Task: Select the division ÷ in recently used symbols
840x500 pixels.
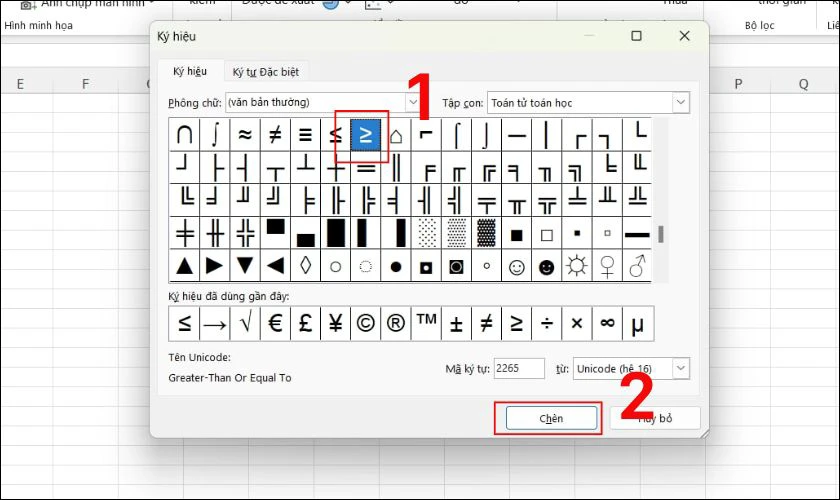Action: [546, 324]
